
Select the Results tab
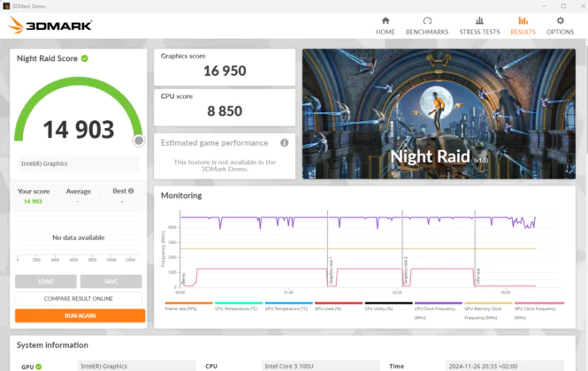click(x=523, y=26)
